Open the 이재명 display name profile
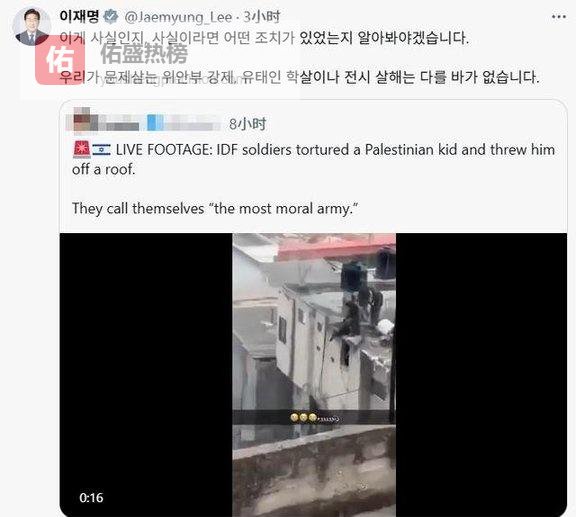The image size is (576, 517). (x=79, y=16)
